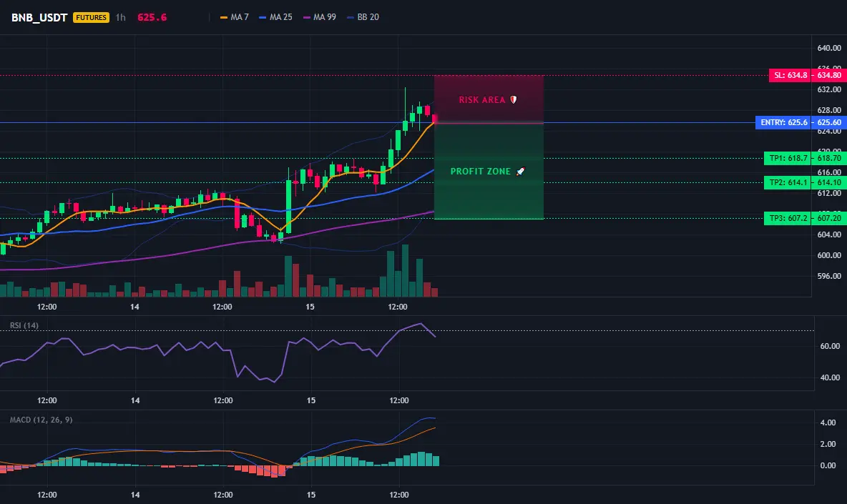847x504 pixels.
Task: Select the MA 99 purple legend swatch
Action: pos(307,17)
